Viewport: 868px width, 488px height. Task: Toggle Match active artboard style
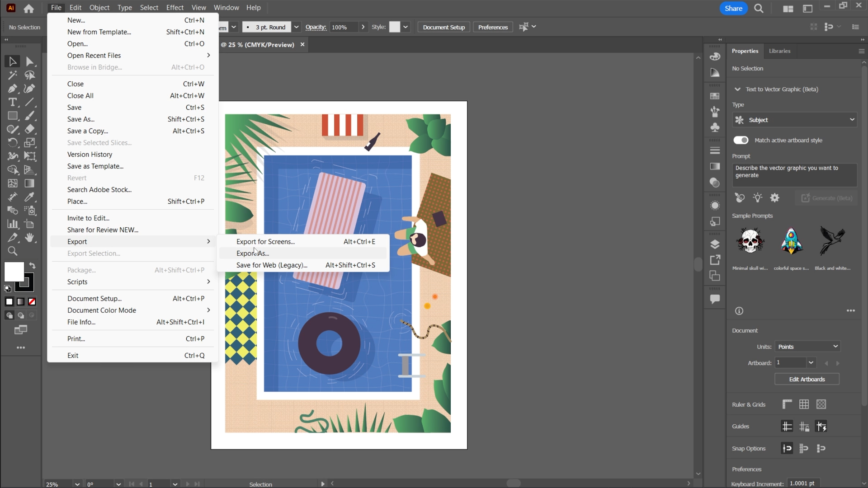[741, 140]
